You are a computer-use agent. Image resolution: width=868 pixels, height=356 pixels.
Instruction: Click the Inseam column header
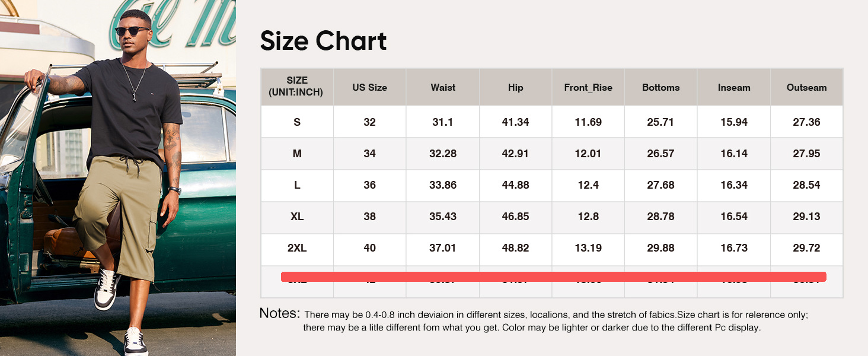pyautogui.click(x=734, y=87)
